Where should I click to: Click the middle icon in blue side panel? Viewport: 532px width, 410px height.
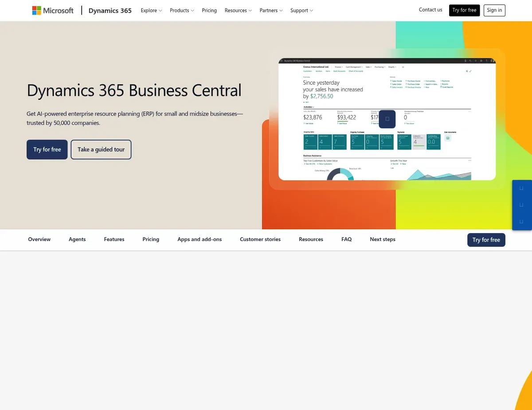click(x=521, y=205)
